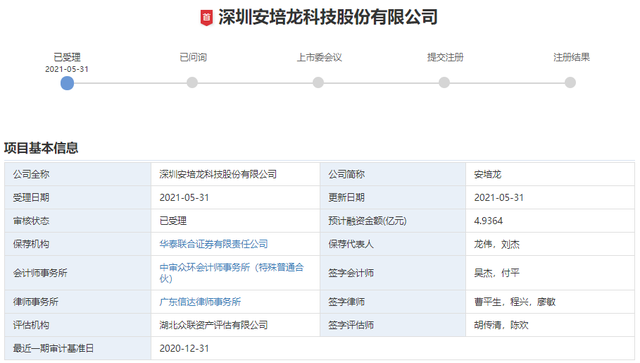
Task: Click the 已问询 progress step dot
Action: point(192,82)
